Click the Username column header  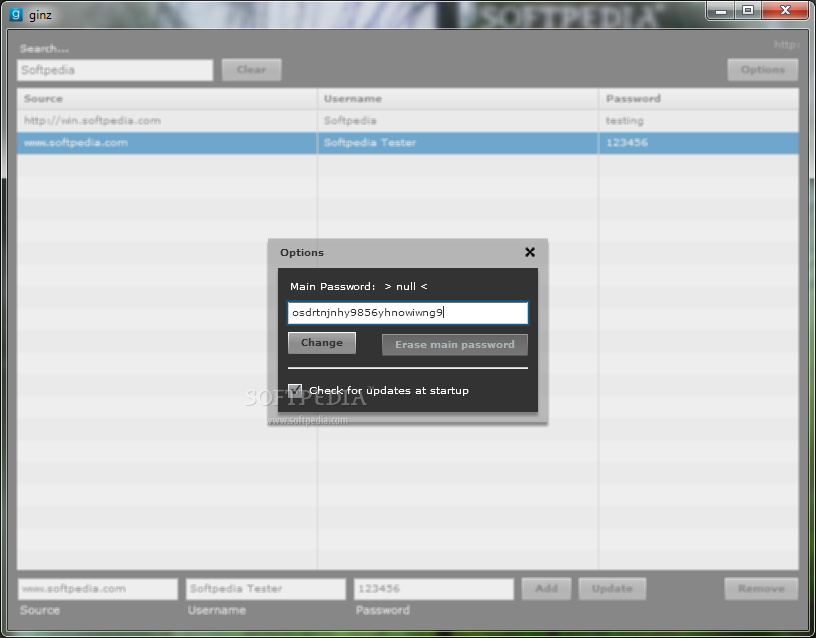457,99
